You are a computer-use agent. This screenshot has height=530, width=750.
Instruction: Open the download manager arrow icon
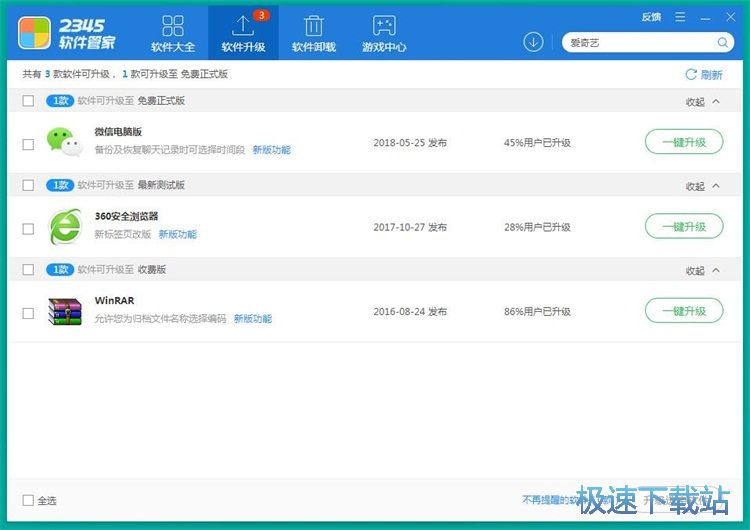click(533, 42)
